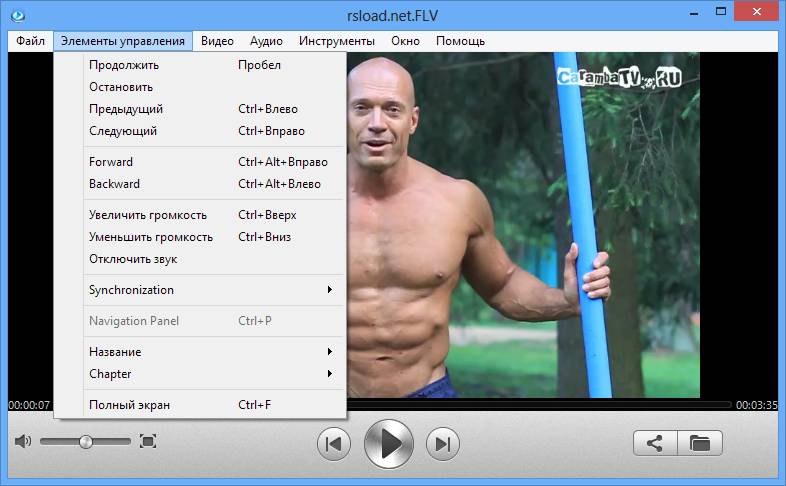This screenshot has width=786, height=486.
Task: Open the Файл menu
Action: click(31, 41)
